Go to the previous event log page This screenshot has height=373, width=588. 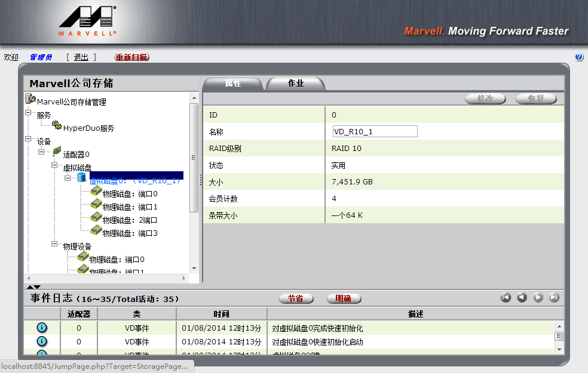522,297
